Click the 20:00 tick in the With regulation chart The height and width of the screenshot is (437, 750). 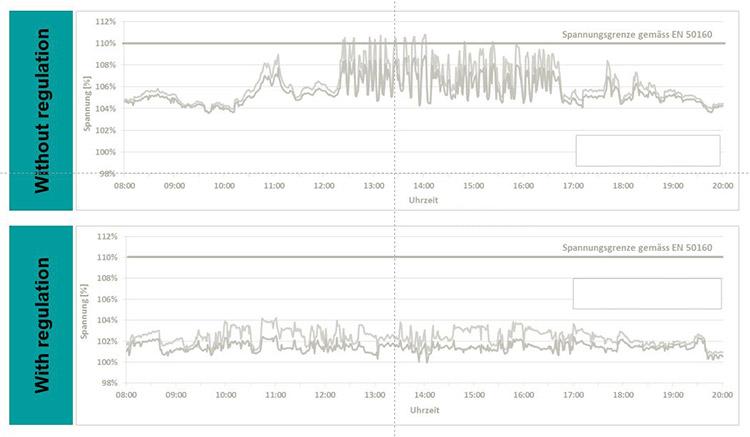[x=720, y=397]
